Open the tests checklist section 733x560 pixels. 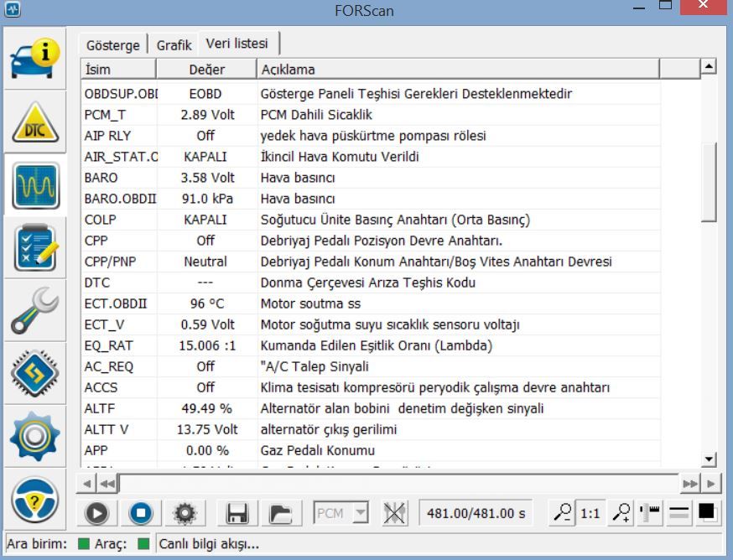click(x=35, y=248)
